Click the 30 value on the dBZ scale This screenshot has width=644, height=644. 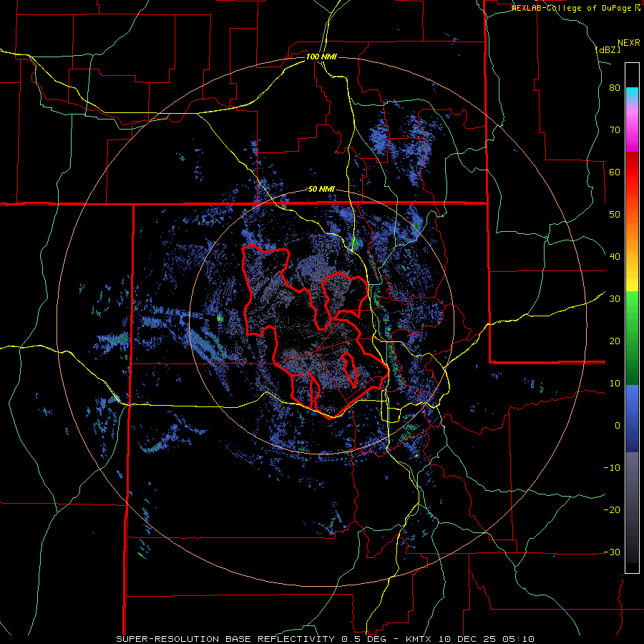point(615,299)
